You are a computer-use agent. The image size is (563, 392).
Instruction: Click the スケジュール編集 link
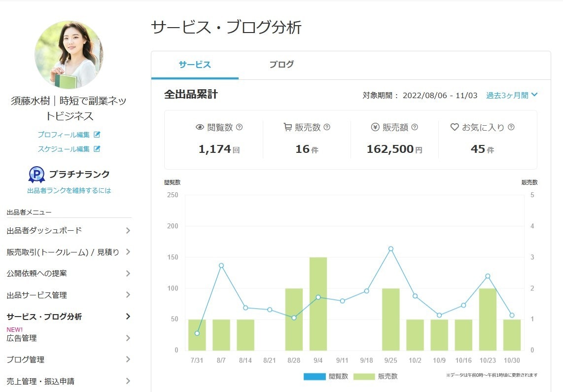pos(64,149)
